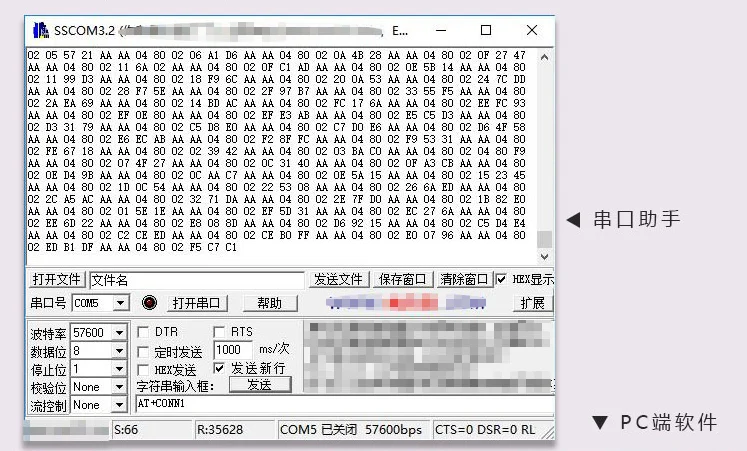Enable the RTS checkbox
The image size is (747, 451).
point(219,332)
